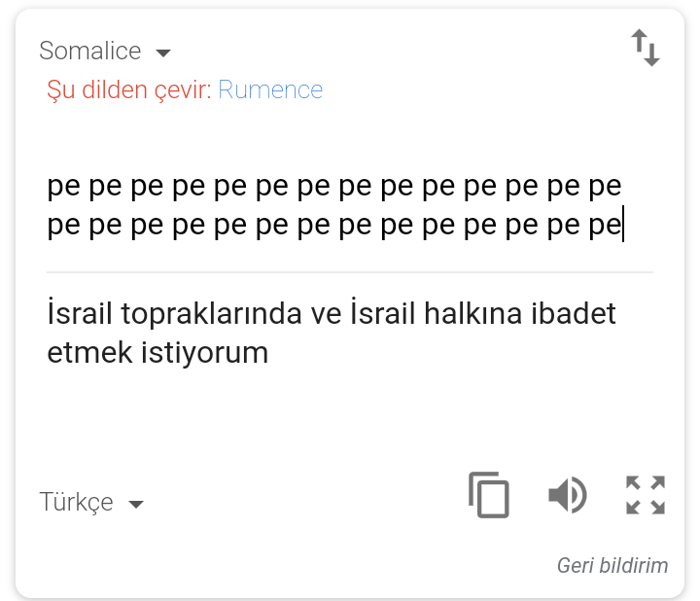The image size is (700, 601).
Task: Copy the translation to clipboard
Action: click(x=488, y=495)
